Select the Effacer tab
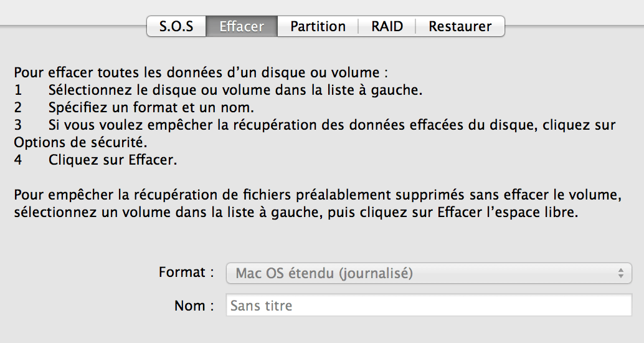Image resolution: width=644 pixels, height=343 pixels. tap(242, 26)
